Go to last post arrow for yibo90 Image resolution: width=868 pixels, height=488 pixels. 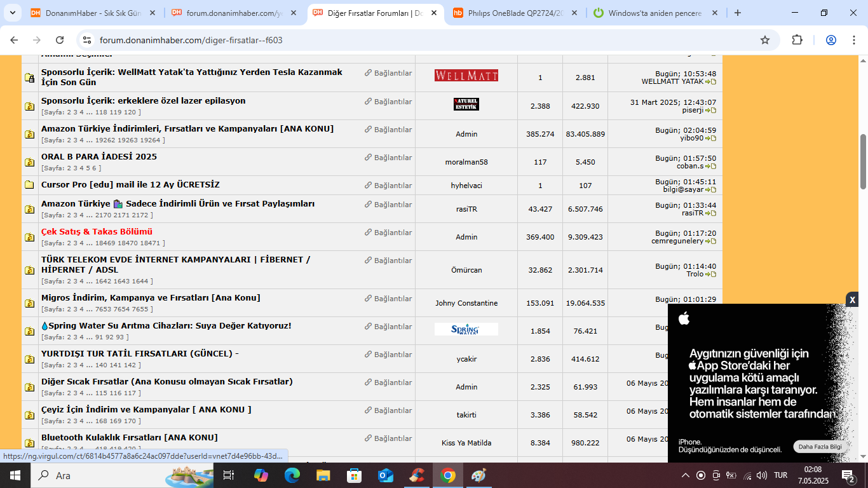[710, 138]
